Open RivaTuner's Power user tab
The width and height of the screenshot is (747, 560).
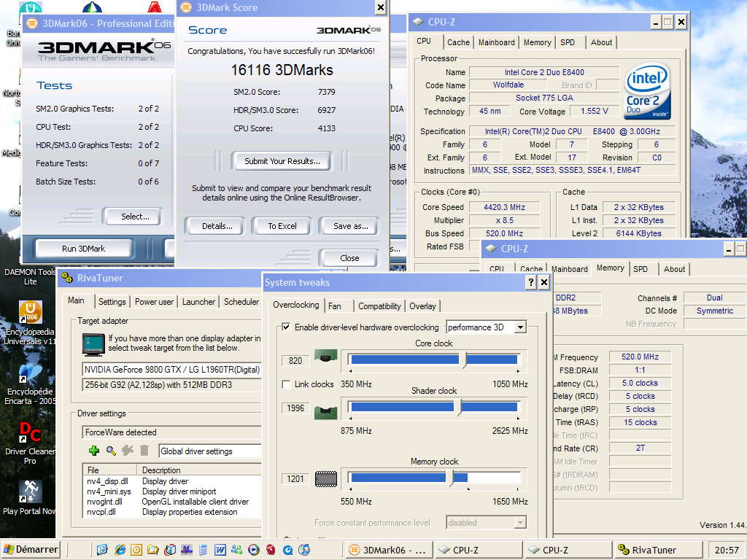click(x=154, y=302)
